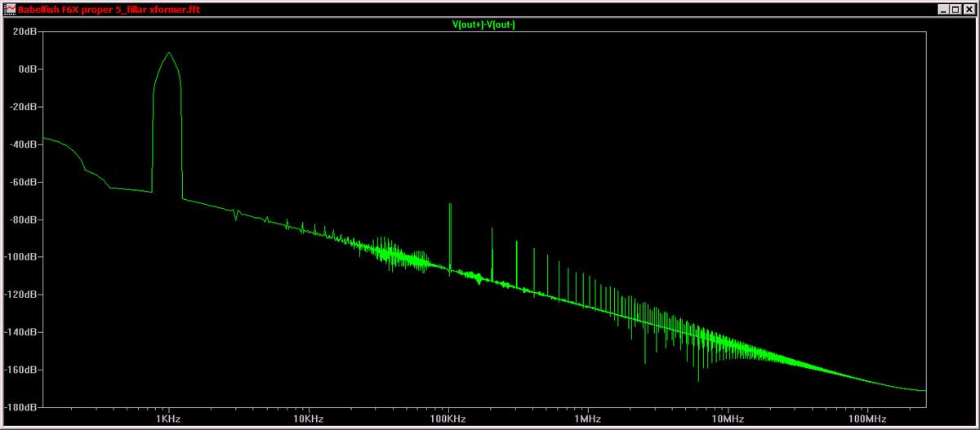Image resolution: width=980 pixels, height=430 pixels.
Task: Click the 1MHz frequency axis label
Action: (x=587, y=419)
